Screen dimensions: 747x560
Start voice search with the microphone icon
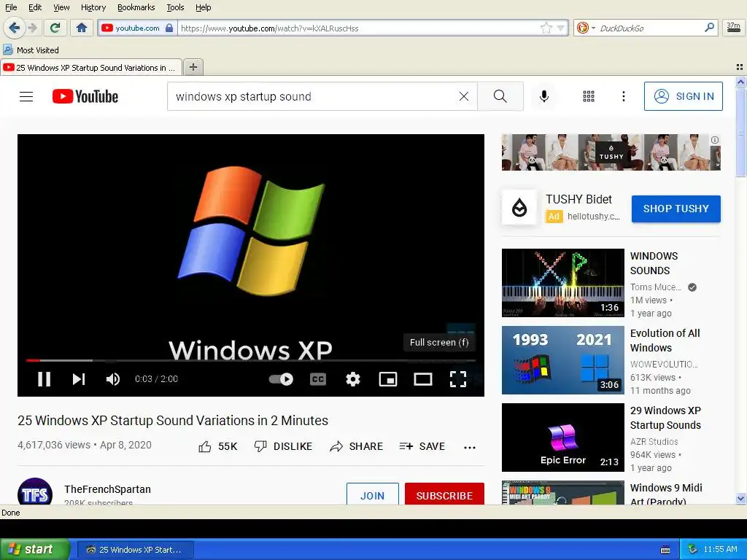[x=543, y=96]
